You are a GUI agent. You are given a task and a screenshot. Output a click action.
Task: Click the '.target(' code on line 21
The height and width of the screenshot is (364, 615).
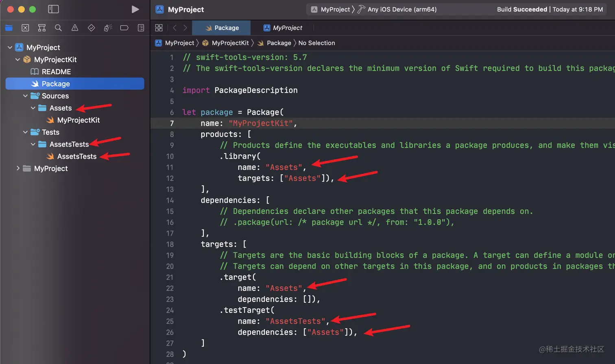[x=238, y=277]
